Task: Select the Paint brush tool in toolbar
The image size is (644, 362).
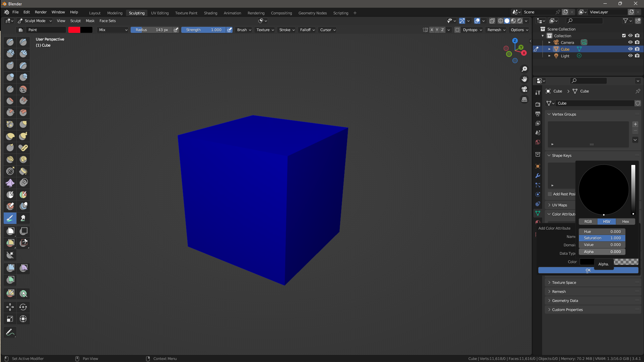Action: 10,218
